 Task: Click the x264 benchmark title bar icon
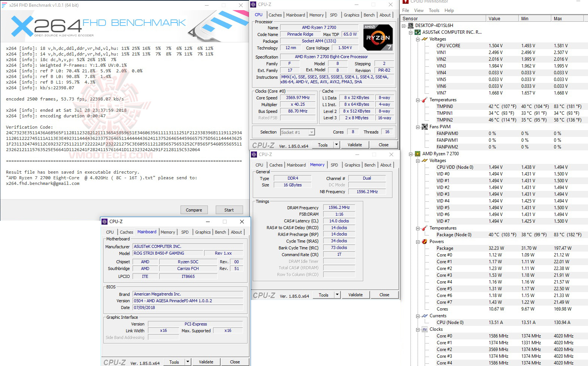(4, 5)
